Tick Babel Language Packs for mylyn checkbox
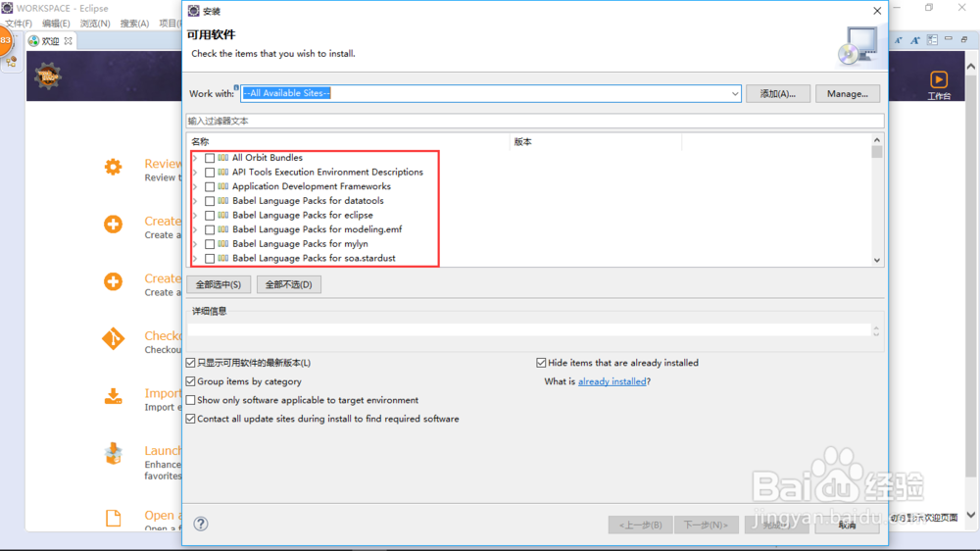 [210, 244]
